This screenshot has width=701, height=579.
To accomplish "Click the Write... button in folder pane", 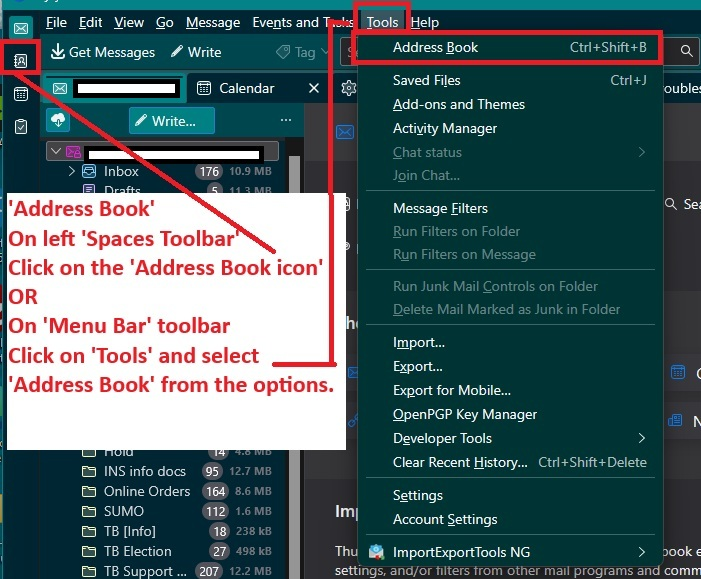I will 172,121.
